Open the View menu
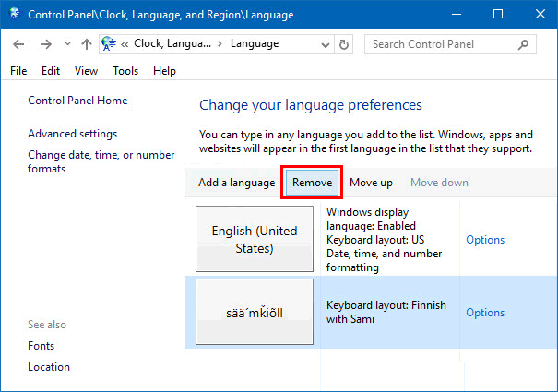This screenshot has height=392, width=558. pos(86,71)
